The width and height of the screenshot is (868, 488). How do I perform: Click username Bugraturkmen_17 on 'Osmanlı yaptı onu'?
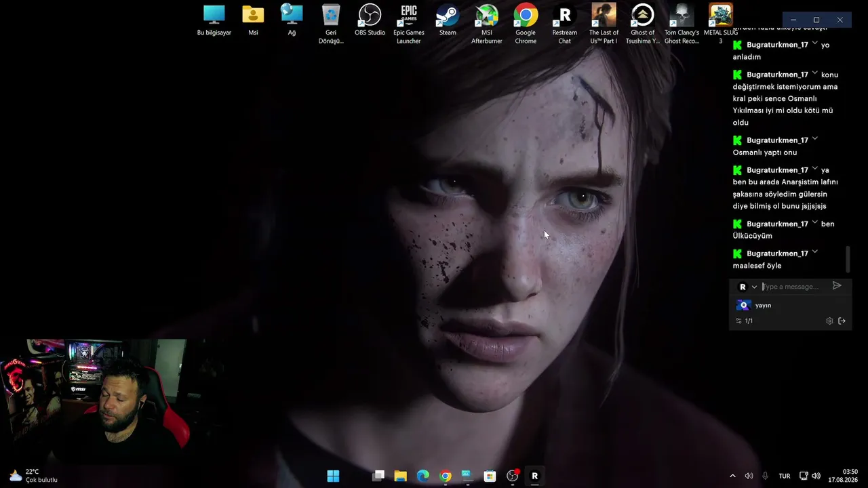777,140
